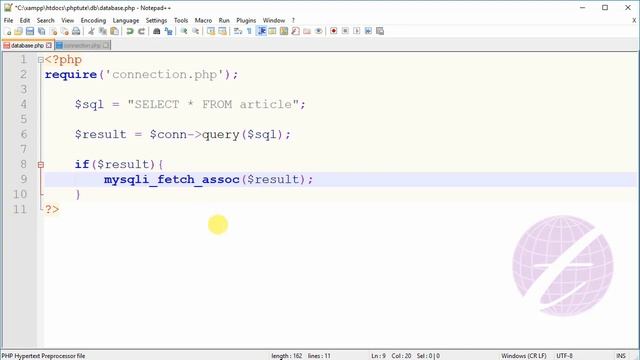Click the "SELECT * FROM article" string
Viewport: 640px width, 360px height.
point(214,104)
